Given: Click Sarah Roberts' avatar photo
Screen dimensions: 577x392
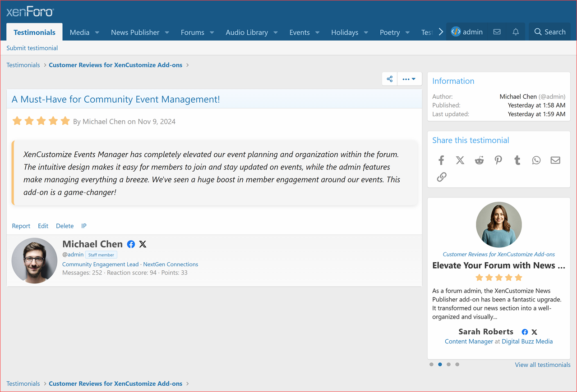Looking at the screenshot, I should coord(499,224).
